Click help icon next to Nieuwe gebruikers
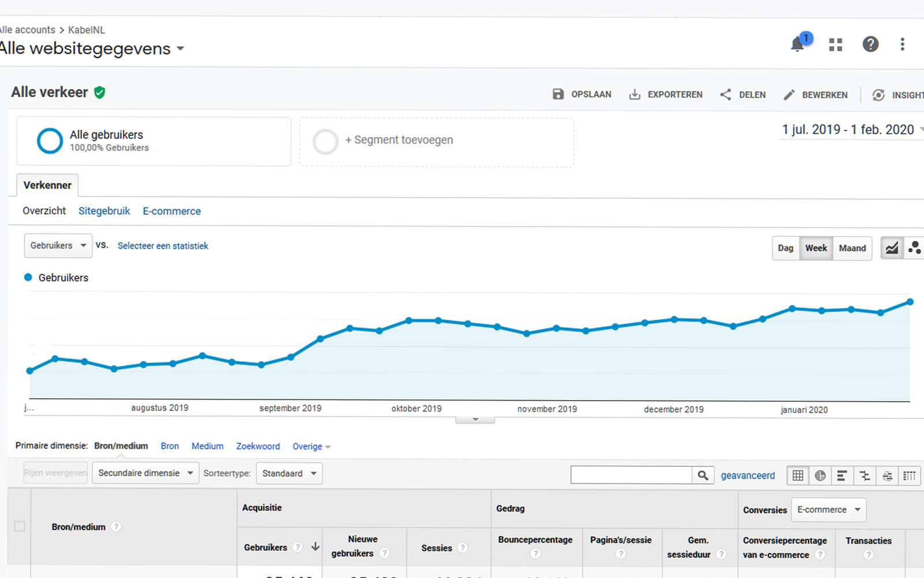The image size is (924, 578). [x=384, y=553]
